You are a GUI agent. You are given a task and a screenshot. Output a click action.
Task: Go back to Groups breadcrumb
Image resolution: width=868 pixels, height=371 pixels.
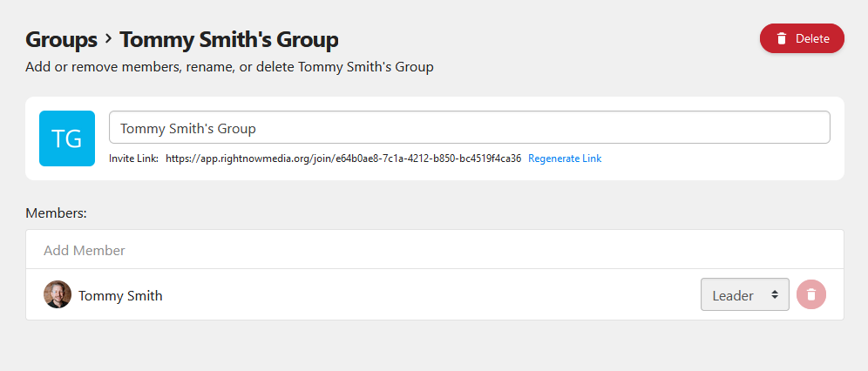61,40
